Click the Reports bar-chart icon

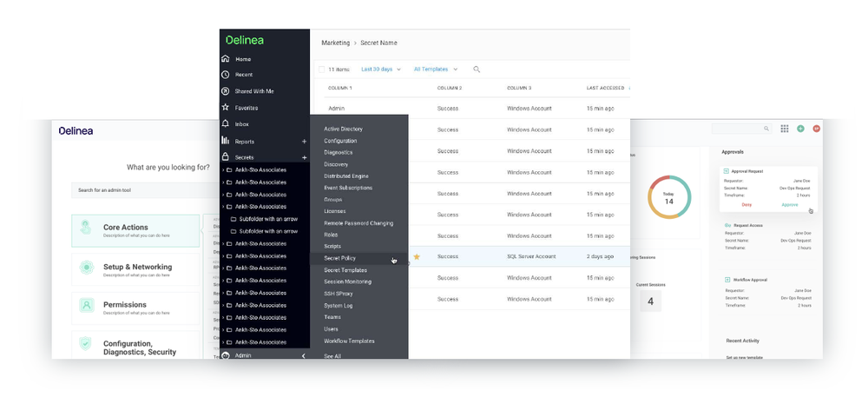pyautogui.click(x=226, y=141)
